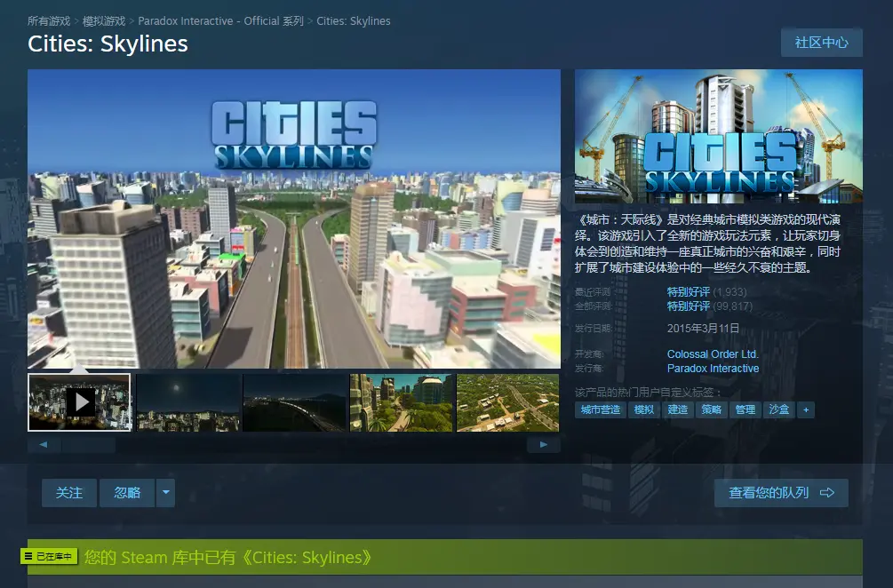Viewport: 893px width, 588px height.
Task: Open 查看您的队列 queue button
Action: (x=781, y=492)
